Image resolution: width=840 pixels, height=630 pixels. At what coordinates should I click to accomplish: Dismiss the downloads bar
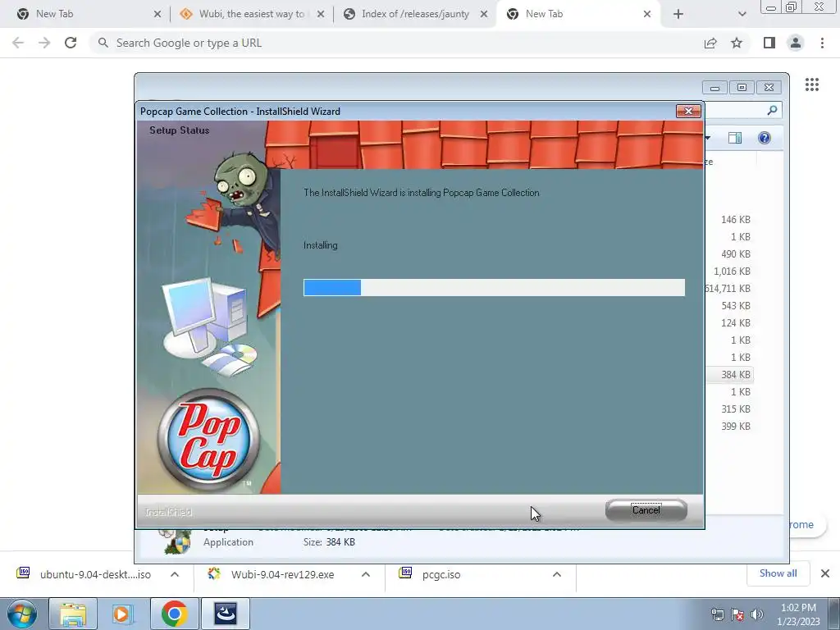coord(825,573)
